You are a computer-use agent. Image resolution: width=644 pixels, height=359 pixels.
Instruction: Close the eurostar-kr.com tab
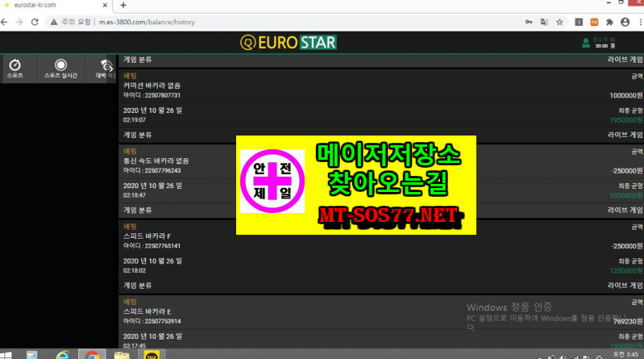tap(105, 6)
